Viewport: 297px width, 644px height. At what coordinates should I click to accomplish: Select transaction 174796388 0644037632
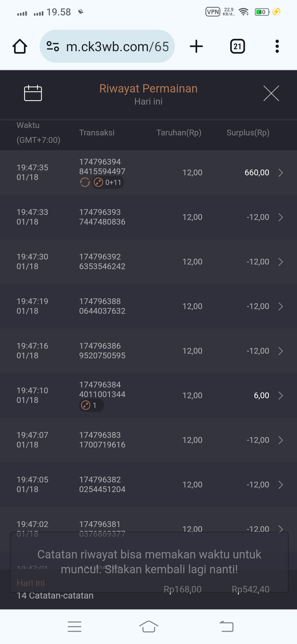coord(102,306)
